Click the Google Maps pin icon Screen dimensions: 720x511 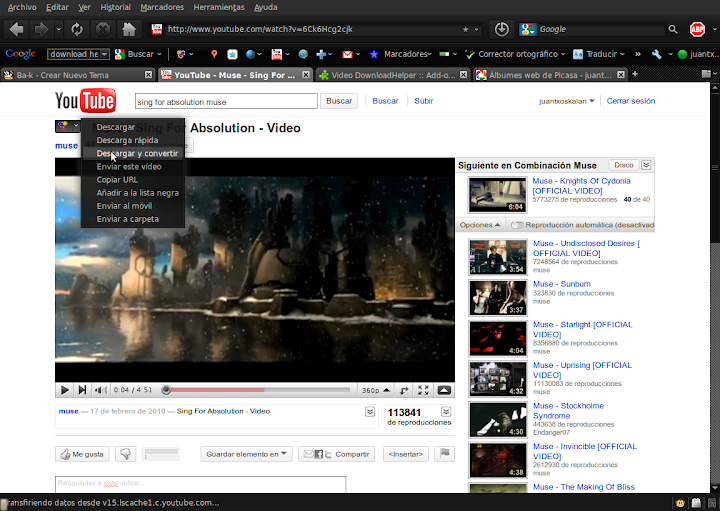[214, 54]
